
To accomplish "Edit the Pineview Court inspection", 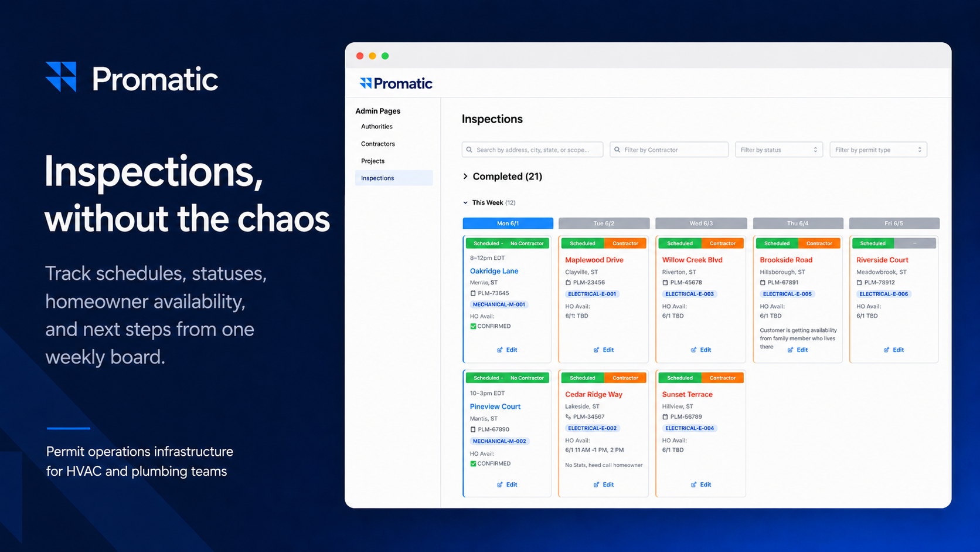I will pyautogui.click(x=507, y=485).
